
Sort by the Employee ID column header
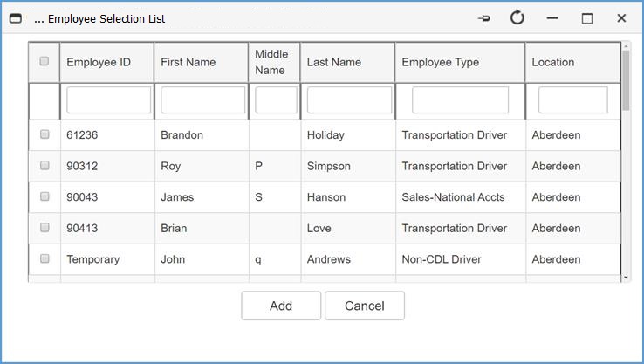[x=99, y=62]
